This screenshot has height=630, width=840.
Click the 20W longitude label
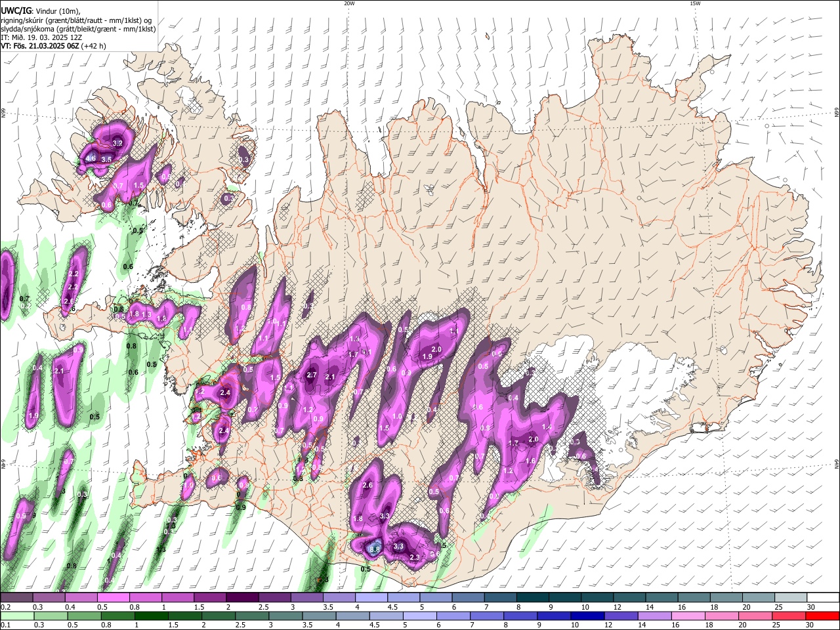[349, 3]
